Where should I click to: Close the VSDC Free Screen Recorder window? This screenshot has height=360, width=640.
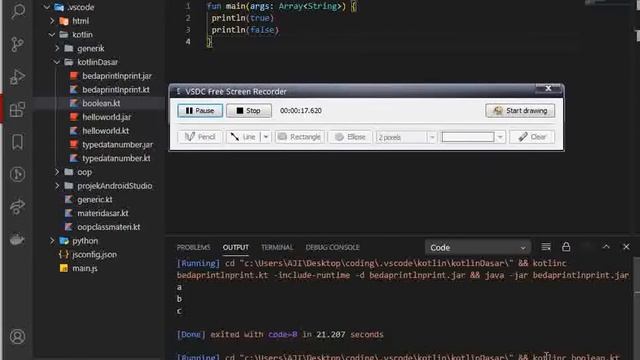tap(548, 88)
